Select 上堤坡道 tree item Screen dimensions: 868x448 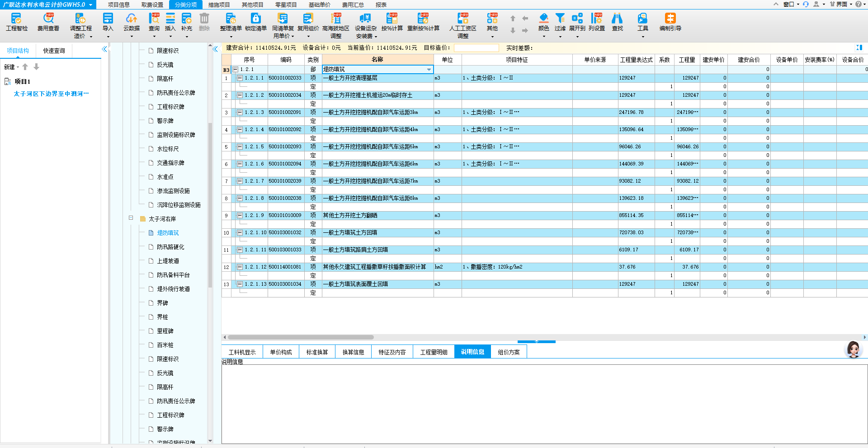click(x=168, y=261)
